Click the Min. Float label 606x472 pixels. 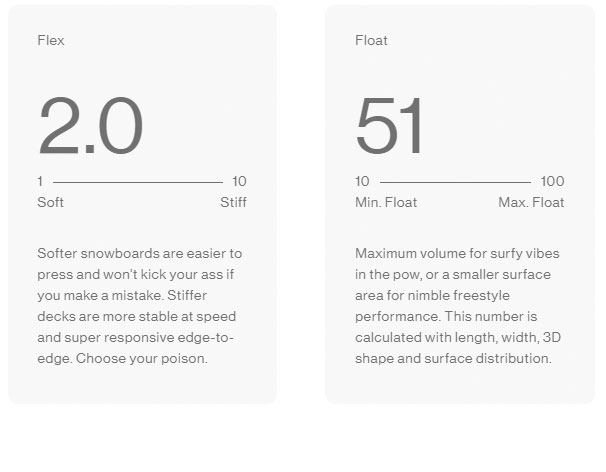click(x=386, y=202)
